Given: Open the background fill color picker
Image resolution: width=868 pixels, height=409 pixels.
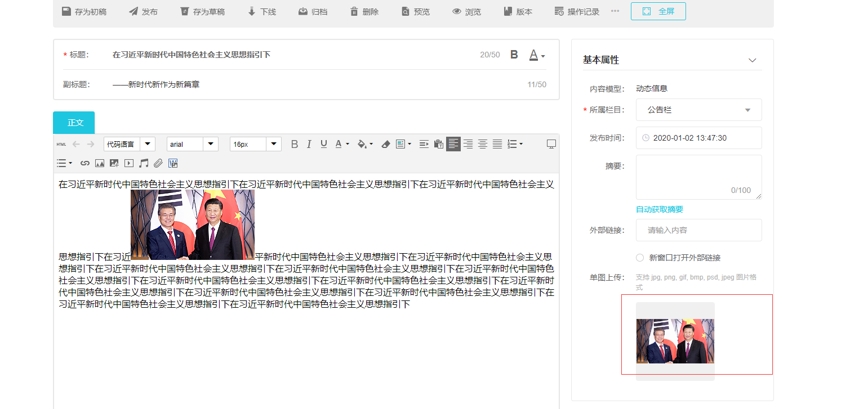Looking at the screenshot, I should (365, 145).
